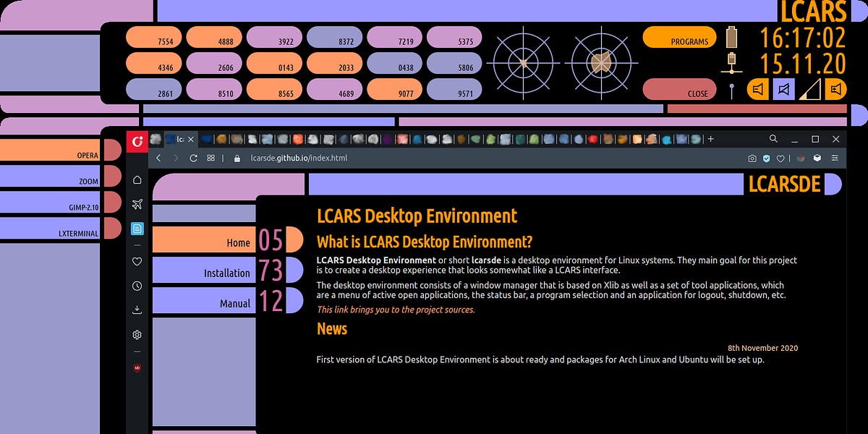Screen dimensions: 868x434
Task: Open the Downloads panel in the browser sidebar
Action: click(137, 309)
